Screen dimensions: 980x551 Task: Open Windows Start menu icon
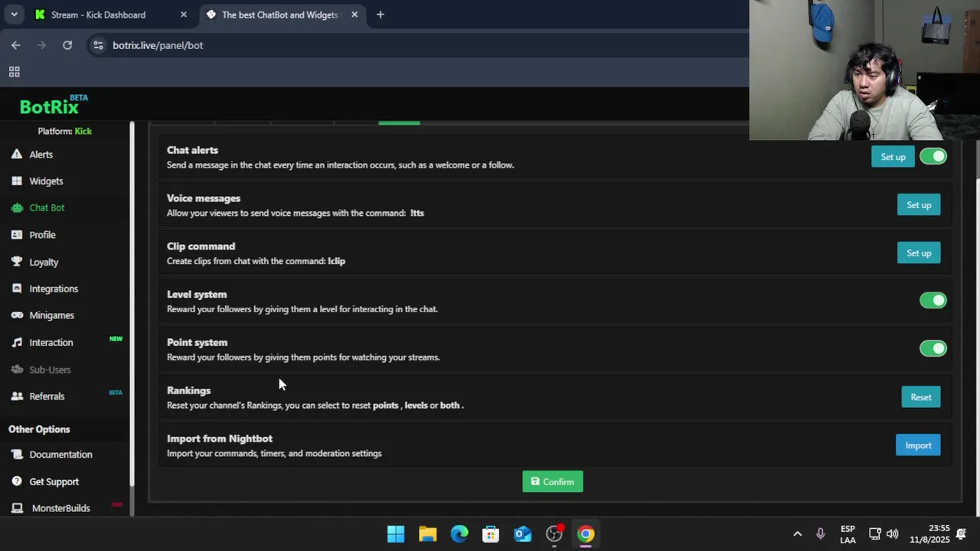coord(396,534)
